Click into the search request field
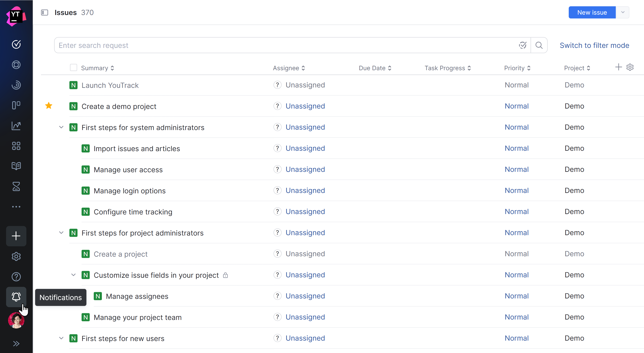This screenshot has height=353, width=644. 285,45
